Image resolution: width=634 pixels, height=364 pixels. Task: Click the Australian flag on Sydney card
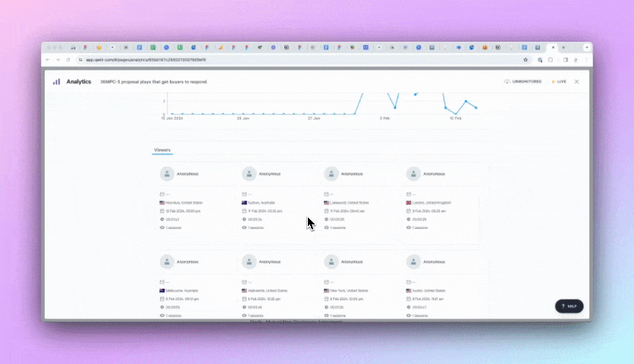244,202
